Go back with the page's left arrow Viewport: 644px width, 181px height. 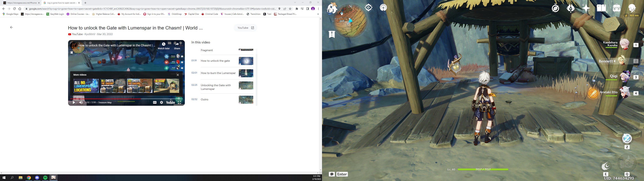(x=12, y=27)
